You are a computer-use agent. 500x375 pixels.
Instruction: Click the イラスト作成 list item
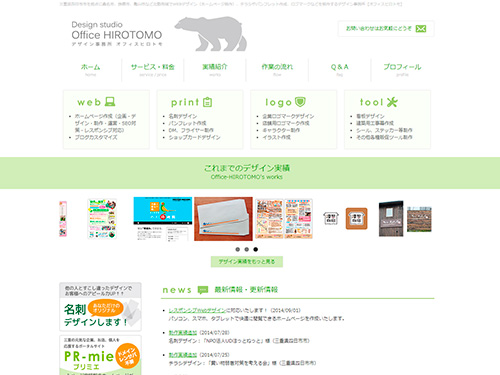pyautogui.click(x=276, y=137)
